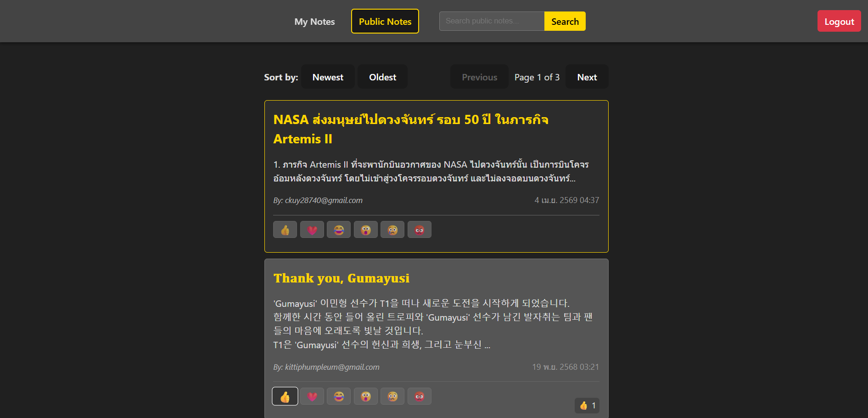Add laughing reaction to the Gumayusi note
This screenshot has width=868, height=418.
tap(339, 396)
